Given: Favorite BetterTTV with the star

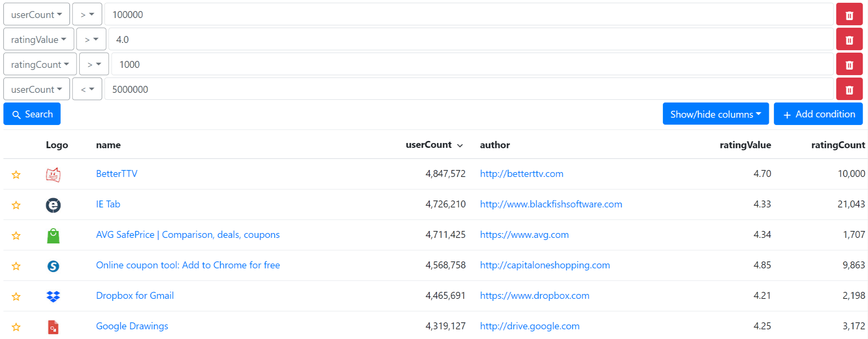Looking at the screenshot, I should [x=16, y=174].
